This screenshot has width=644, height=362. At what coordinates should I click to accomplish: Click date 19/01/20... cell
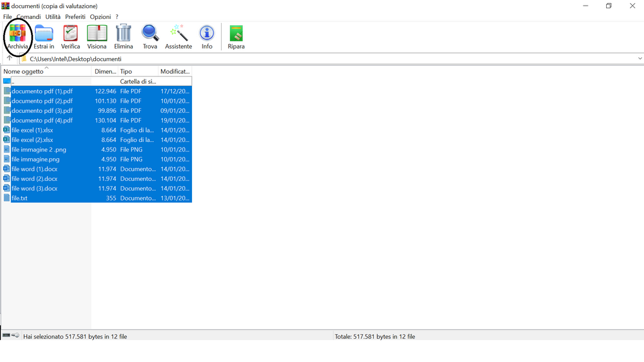click(x=175, y=120)
